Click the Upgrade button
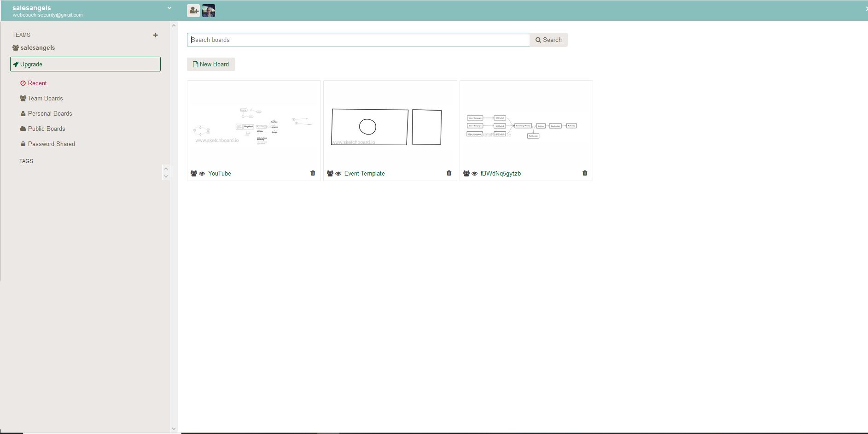 [85, 64]
